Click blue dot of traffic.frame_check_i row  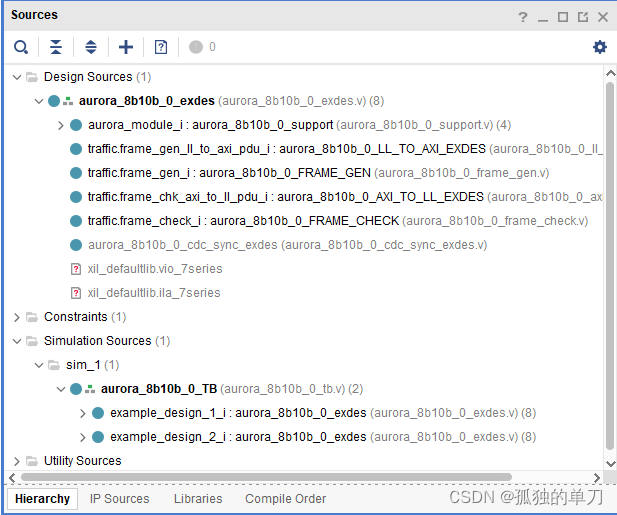(x=76, y=221)
